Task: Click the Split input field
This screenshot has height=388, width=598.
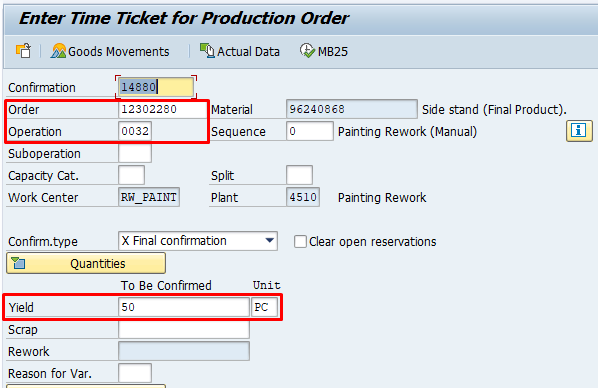Action: [299, 175]
